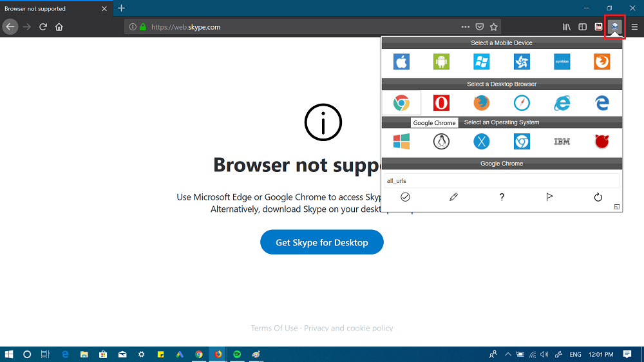Screen dimensions: 644x362
Task: Launch File Explorer from the taskbar
Action: coord(84,354)
